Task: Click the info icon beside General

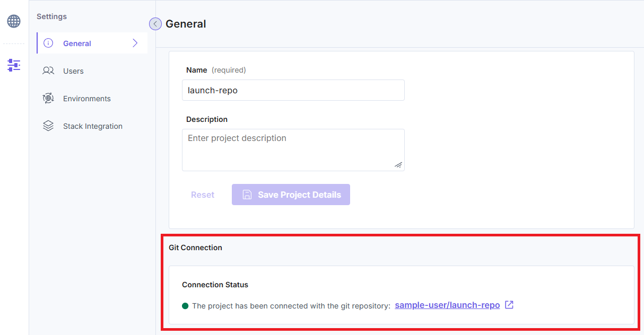Action: coord(48,43)
